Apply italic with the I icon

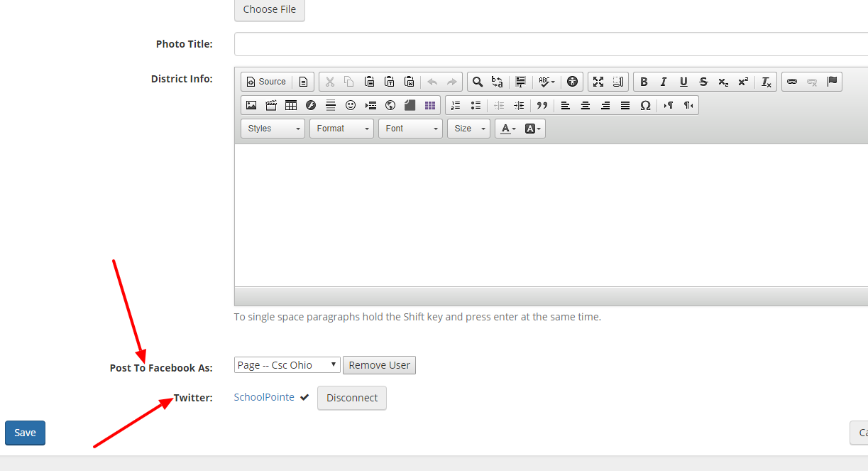coord(664,82)
